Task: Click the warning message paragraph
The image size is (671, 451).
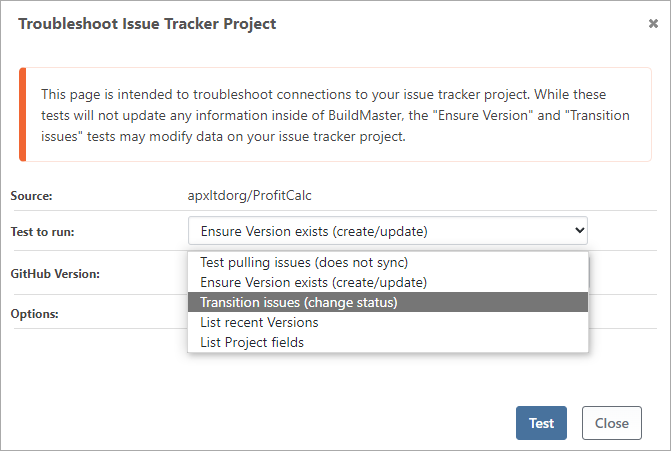Action: pos(335,115)
